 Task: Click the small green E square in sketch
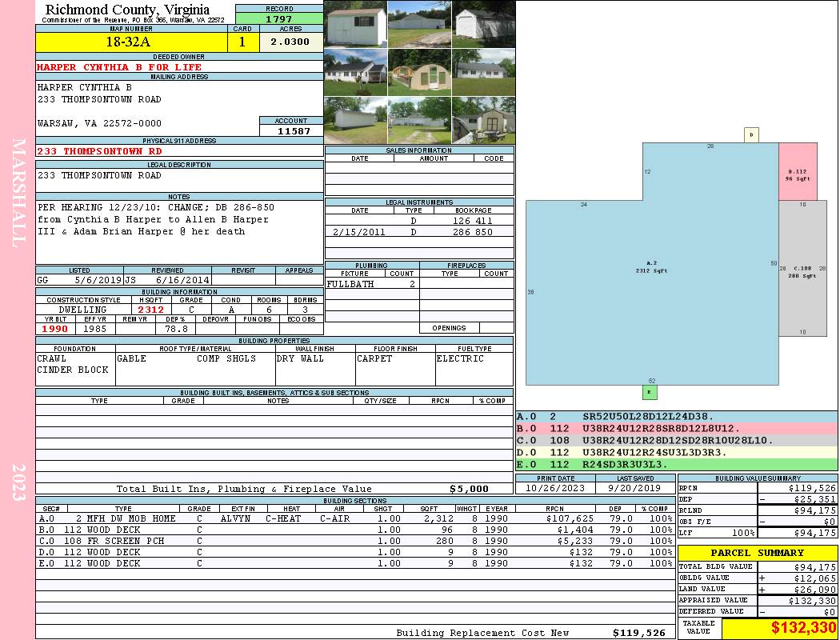point(649,392)
